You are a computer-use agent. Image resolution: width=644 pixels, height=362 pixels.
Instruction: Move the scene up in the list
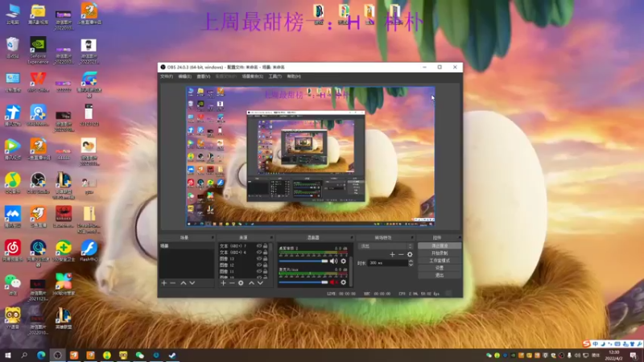click(184, 283)
